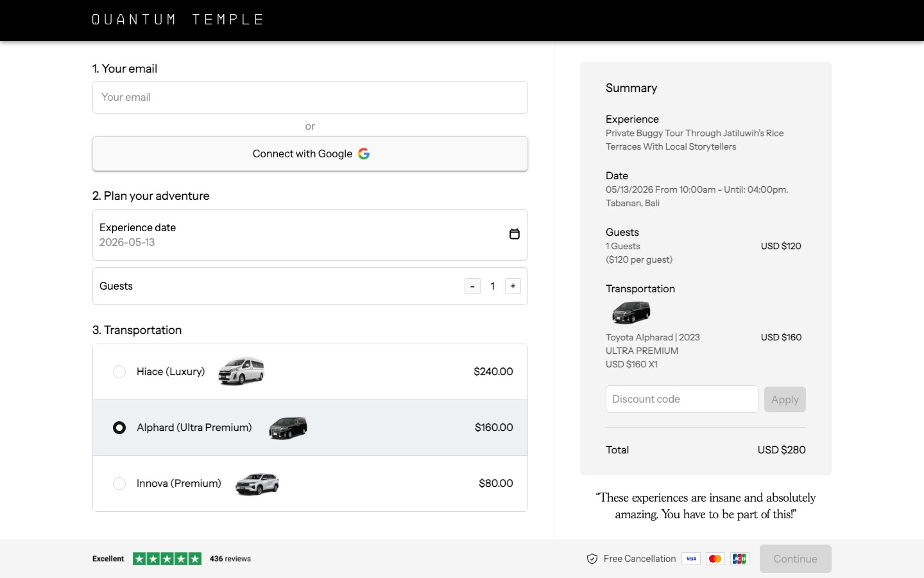Viewport: 924px width, 578px height.
Task: Click the black Alphard van image in options
Action: (x=288, y=428)
